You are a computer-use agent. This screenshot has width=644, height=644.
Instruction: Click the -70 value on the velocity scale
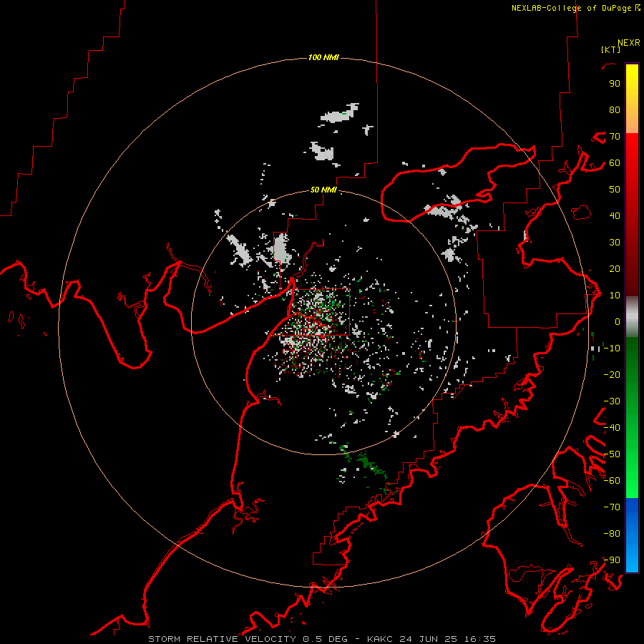(612, 507)
